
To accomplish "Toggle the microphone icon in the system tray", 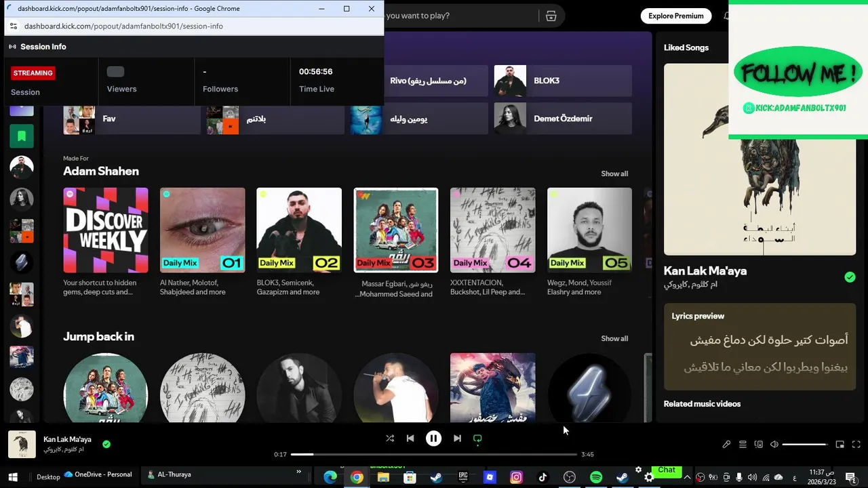I will [x=739, y=477].
